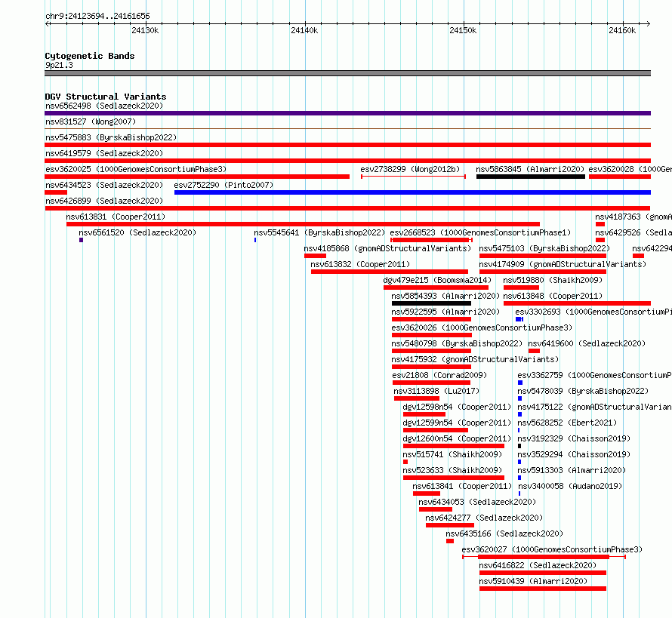
Task: Click the 24130k ruler position label
Action: coord(145,30)
